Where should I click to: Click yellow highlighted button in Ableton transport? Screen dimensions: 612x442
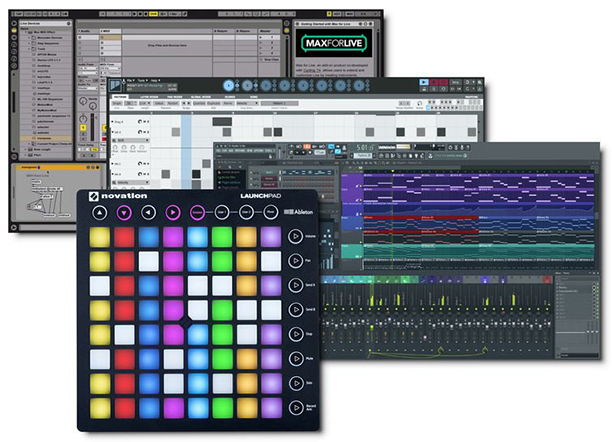[x=153, y=14]
